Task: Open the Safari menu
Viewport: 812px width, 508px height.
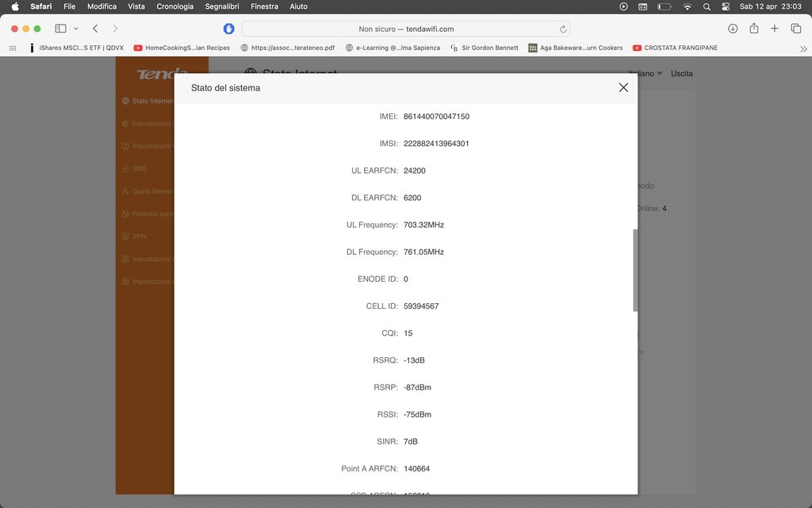Action: coord(41,6)
